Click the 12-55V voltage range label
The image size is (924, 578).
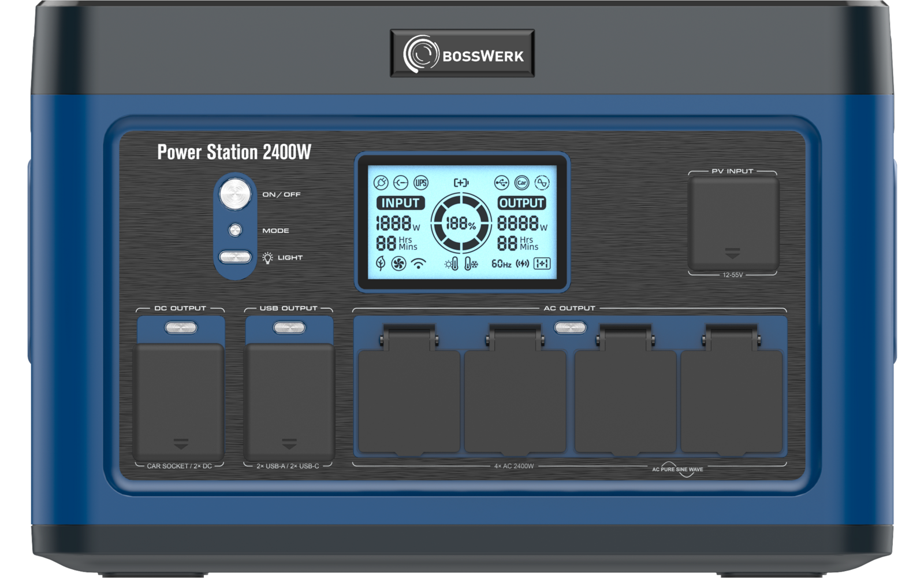[x=733, y=275]
